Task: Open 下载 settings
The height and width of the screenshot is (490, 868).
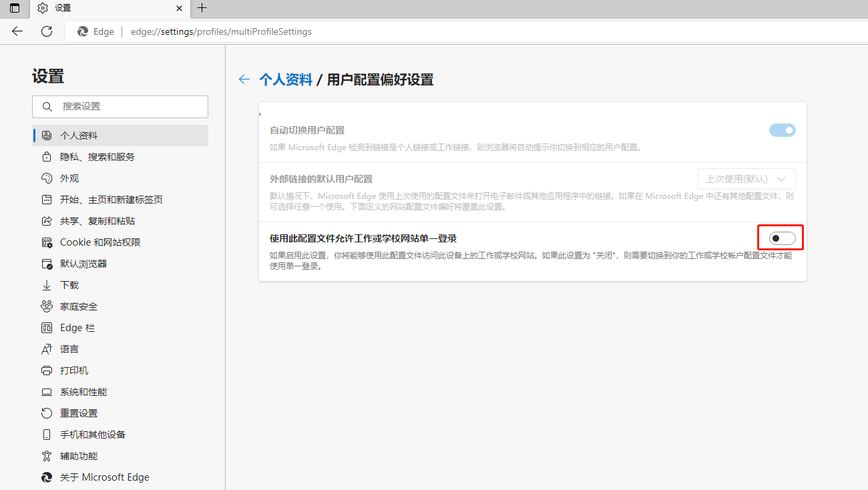Action: (x=120, y=285)
